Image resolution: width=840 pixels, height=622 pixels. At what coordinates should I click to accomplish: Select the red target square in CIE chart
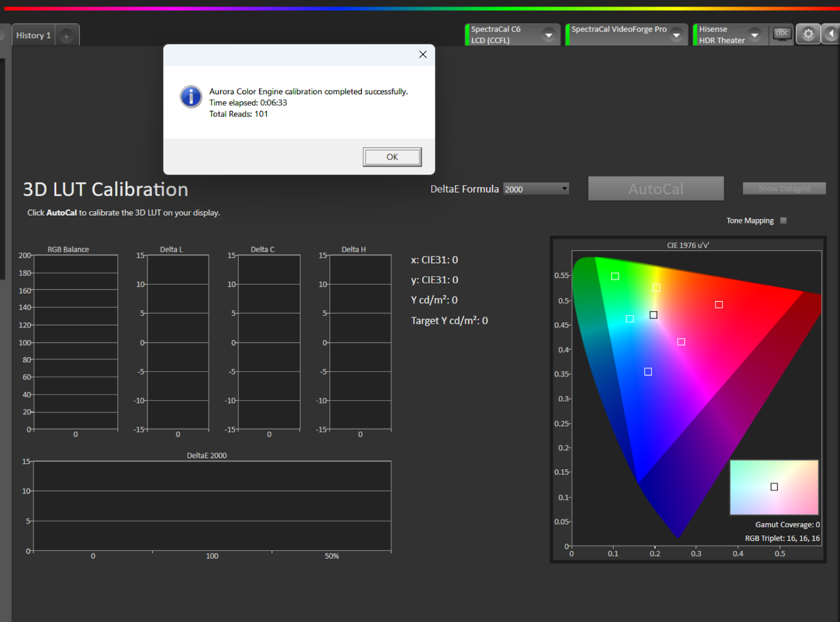(x=719, y=304)
